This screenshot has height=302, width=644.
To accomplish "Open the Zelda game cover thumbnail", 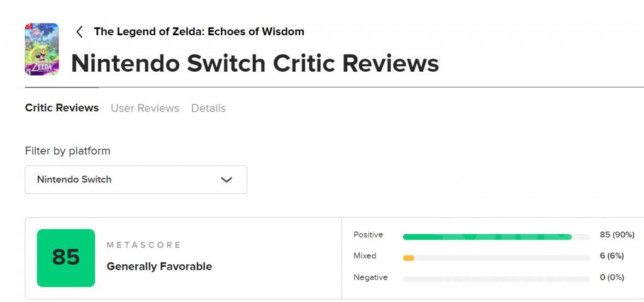I will coord(42,49).
